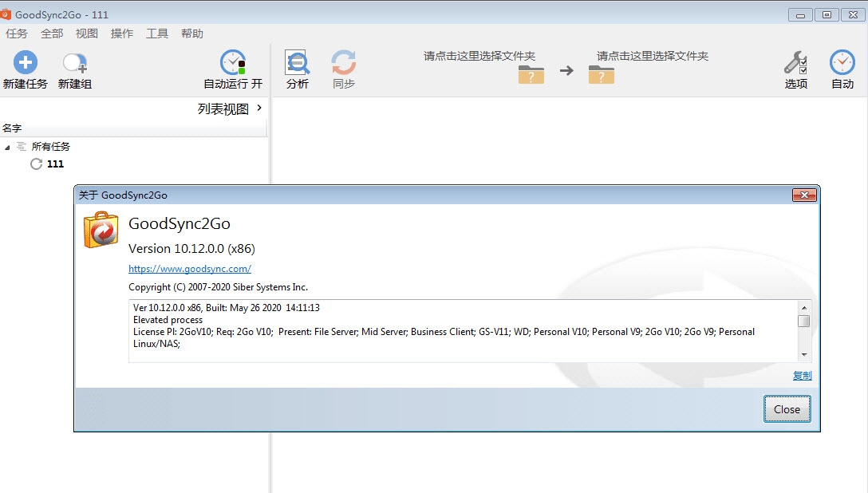Click the info box scroll up arrow
868x493 pixels.
point(804,308)
